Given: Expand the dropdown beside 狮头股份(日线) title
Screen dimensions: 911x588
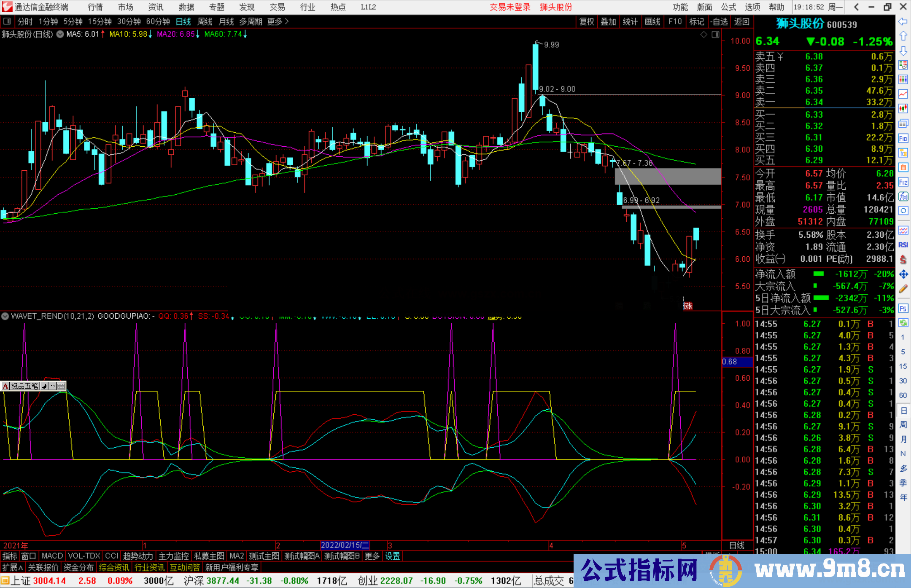Looking at the screenshot, I should click(60, 34).
